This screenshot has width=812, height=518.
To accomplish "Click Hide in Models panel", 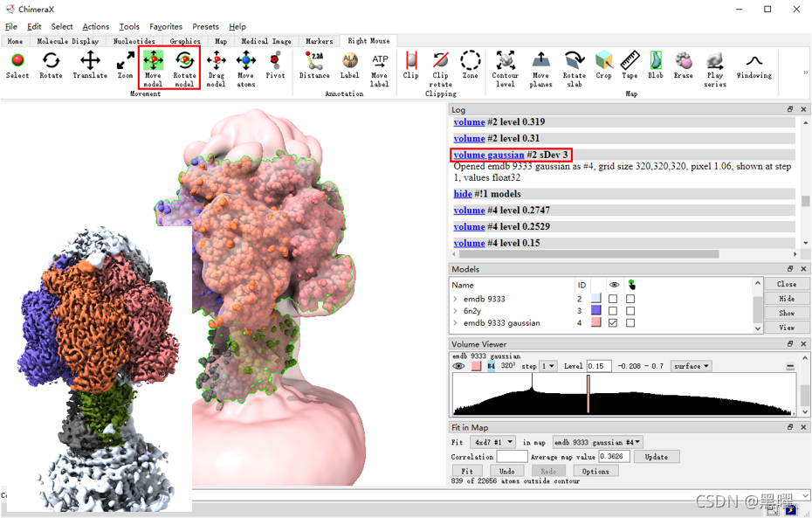I will point(787,299).
